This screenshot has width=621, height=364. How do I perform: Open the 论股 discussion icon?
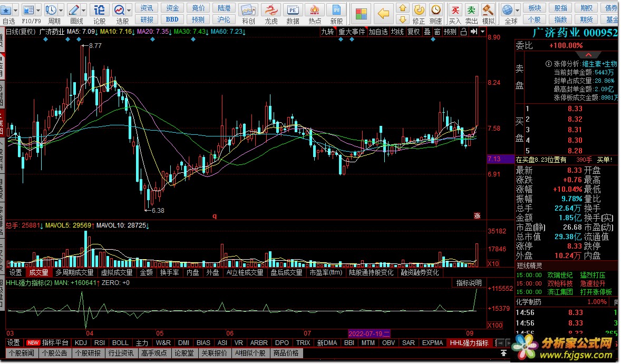point(99,10)
